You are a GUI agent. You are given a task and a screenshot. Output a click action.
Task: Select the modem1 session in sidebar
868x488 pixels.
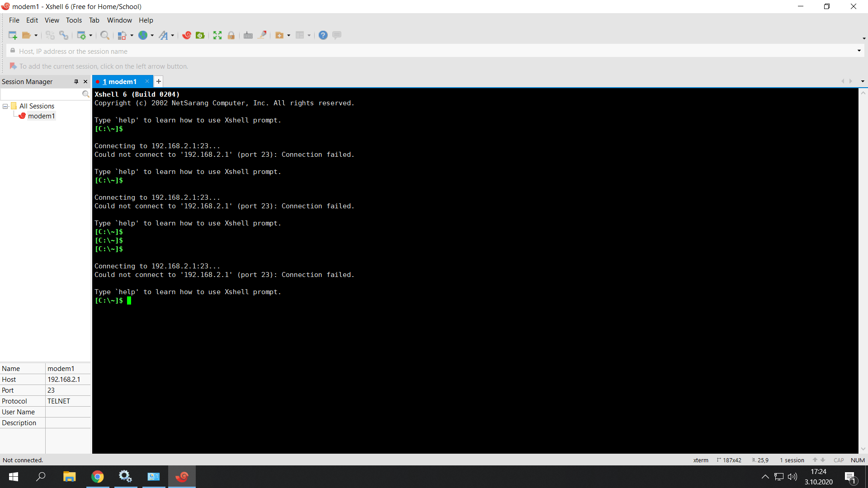point(41,116)
